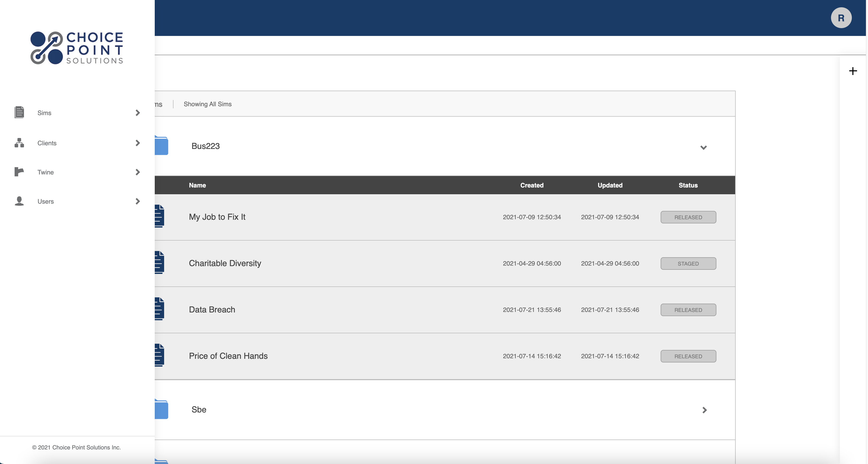
Task: Expand the Sims menu chevron
Action: pos(138,113)
